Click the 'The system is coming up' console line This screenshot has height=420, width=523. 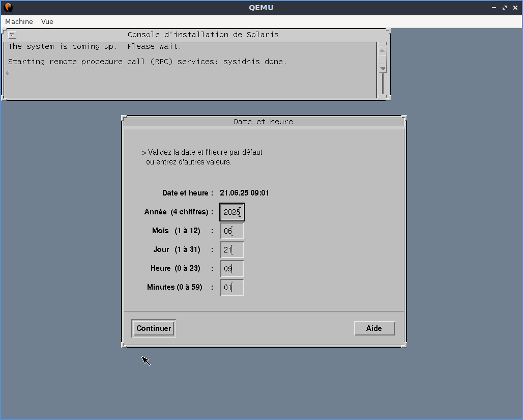coord(95,46)
